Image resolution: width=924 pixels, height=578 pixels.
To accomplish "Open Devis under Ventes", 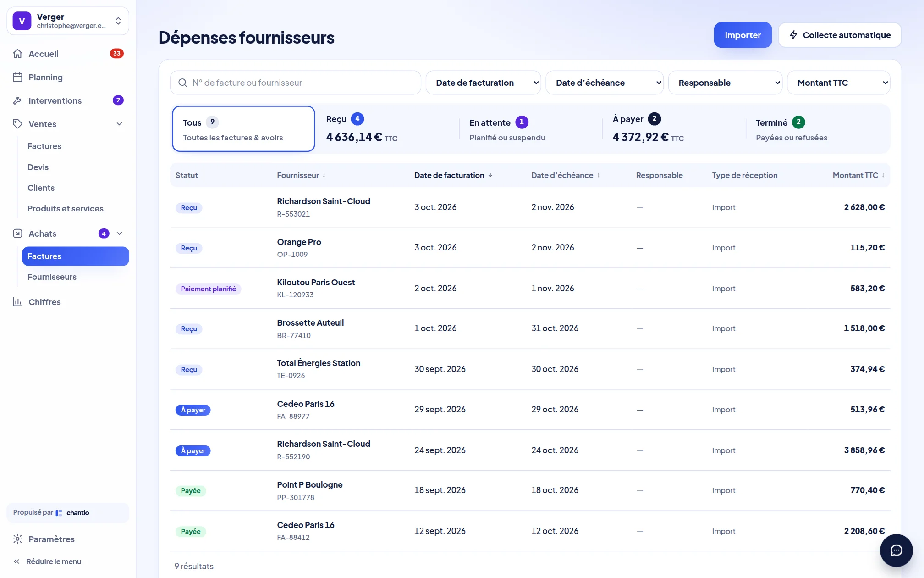I will [x=38, y=167].
